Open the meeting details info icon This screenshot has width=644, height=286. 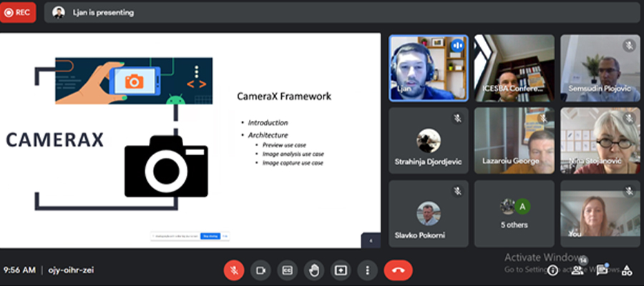(552, 270)
